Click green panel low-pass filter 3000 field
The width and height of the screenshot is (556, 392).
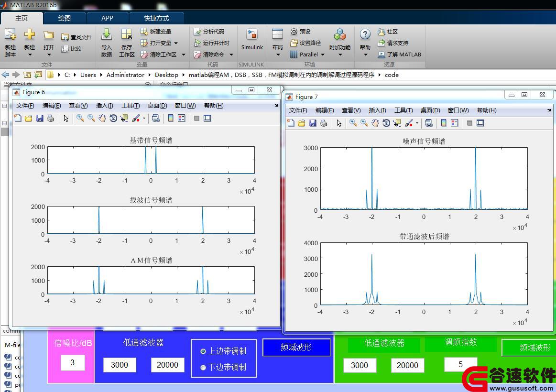pyautogui.click(x=360, y=365)
